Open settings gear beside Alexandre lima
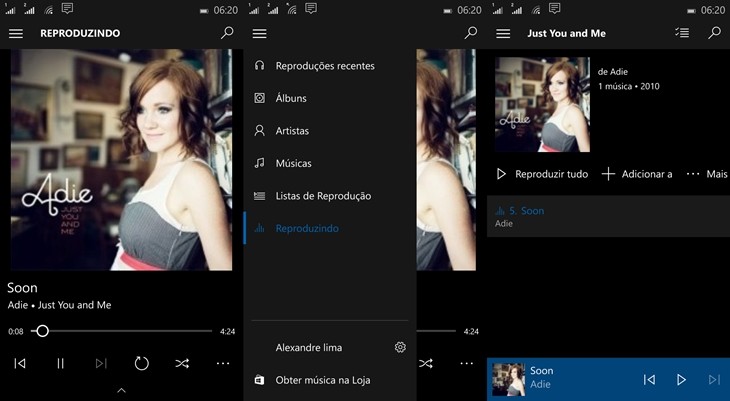730x401 pixels. (400, 347)
